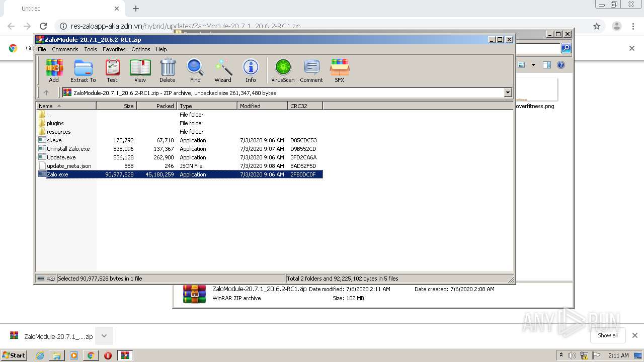Run VirusScan from the toolbar
The height and width of the screenshot is (362, 644).
coord(283,71)
